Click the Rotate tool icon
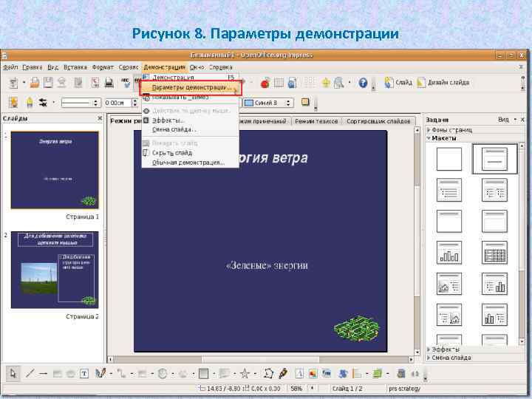The height and width of the screenshot is (399, 532). 344,374
